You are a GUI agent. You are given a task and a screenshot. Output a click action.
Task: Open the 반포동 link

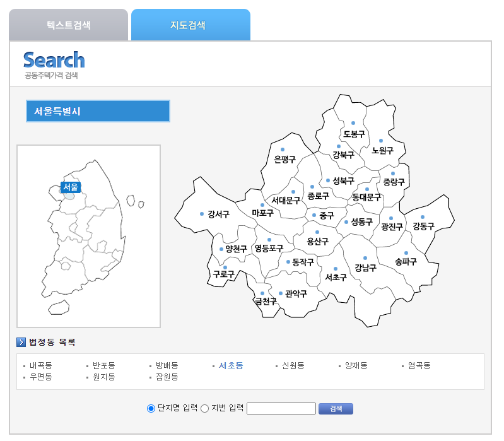[104, 365]
